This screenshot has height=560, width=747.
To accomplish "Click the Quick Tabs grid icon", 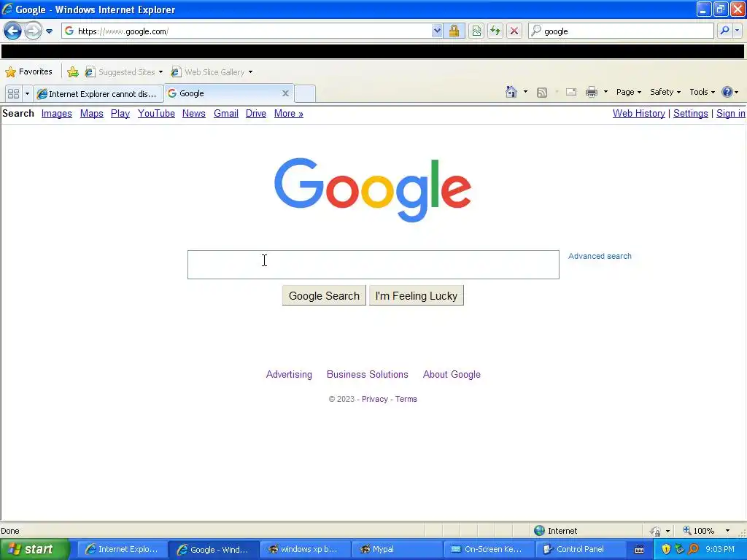I will coord(13,94).
